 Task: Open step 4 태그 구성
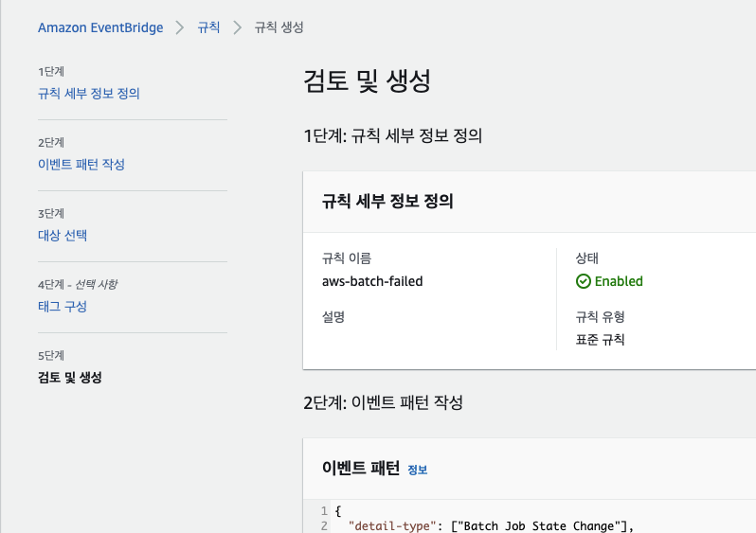click(x=63, y=306)
